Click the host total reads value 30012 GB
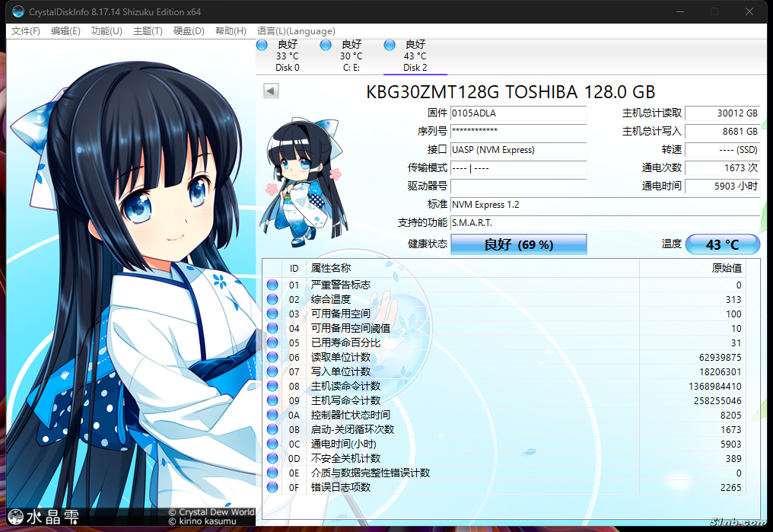This screenshot has width=773, height=532. [722, 113]
